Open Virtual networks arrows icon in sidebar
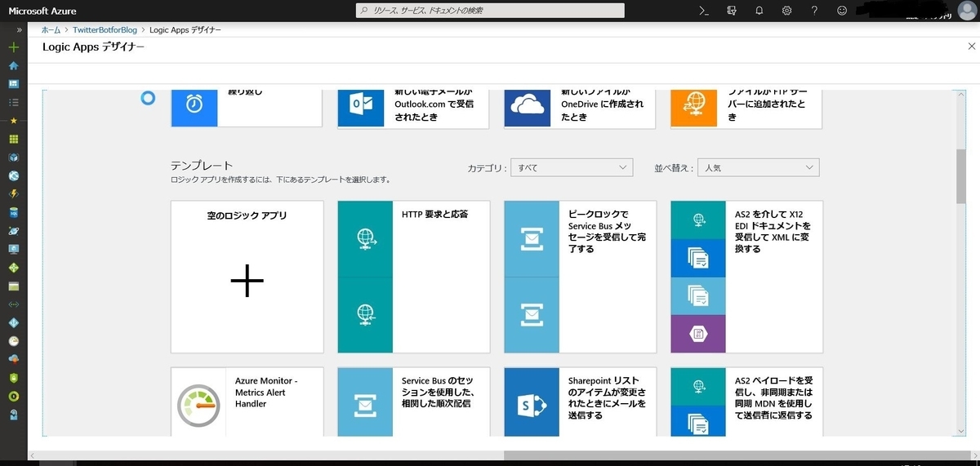 tap(13, 304)
